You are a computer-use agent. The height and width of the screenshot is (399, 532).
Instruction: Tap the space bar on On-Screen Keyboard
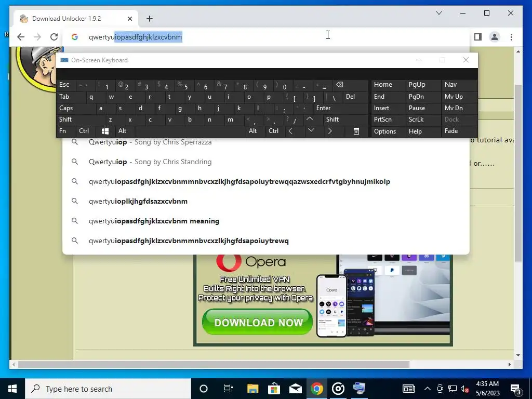[190, 131]
